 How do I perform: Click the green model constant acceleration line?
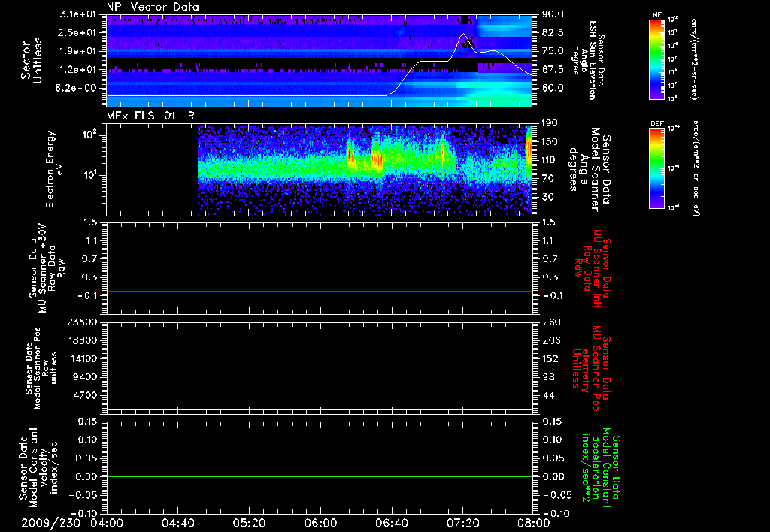(319, 476)
